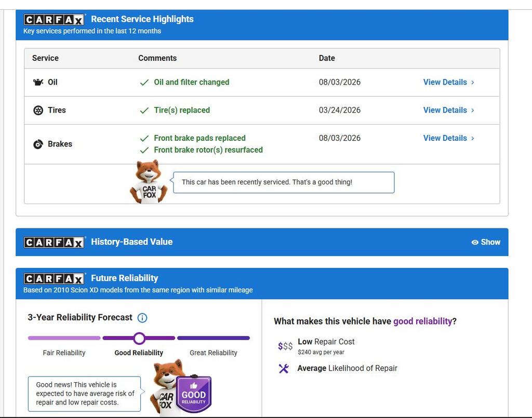Open the 3-Year Reliability Forecast info icon
The width and height of the screenshot is (532, 418).
142,318
